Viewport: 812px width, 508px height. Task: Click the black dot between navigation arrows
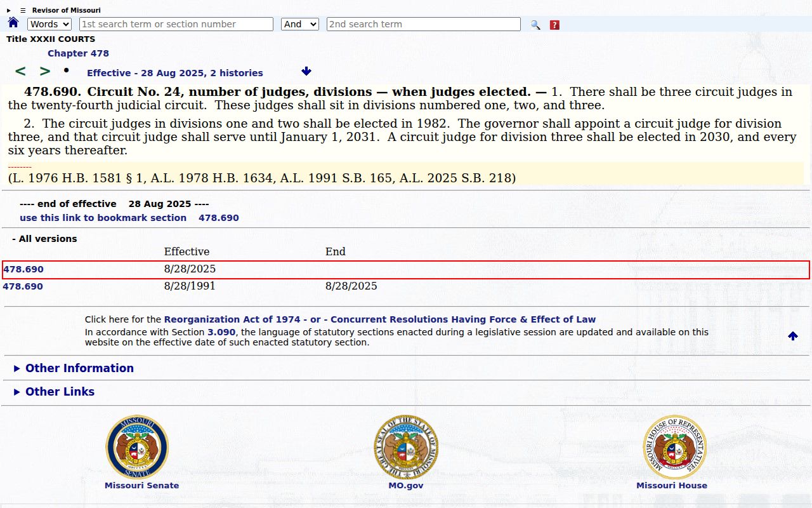coord(66,70)
